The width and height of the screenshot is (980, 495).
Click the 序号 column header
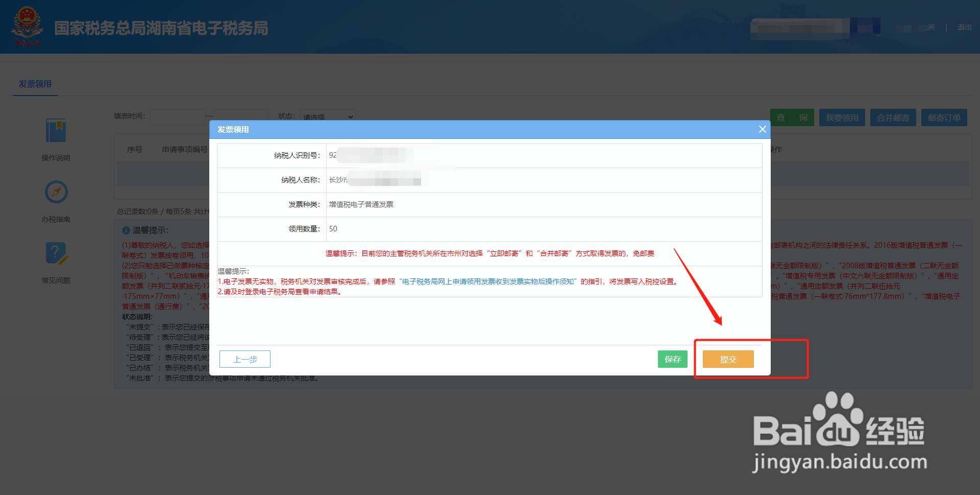pos(135,149)
